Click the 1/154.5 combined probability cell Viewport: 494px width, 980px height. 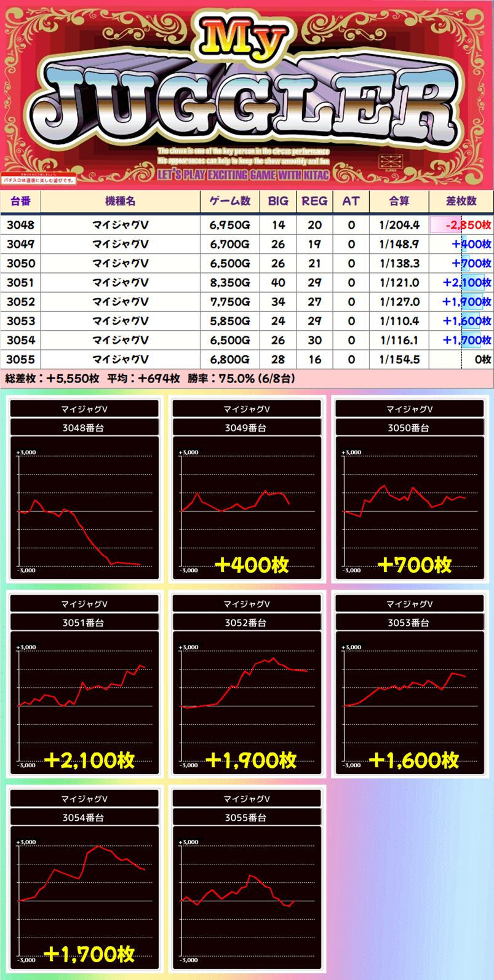pyautogui.click(x=399, y=360)
